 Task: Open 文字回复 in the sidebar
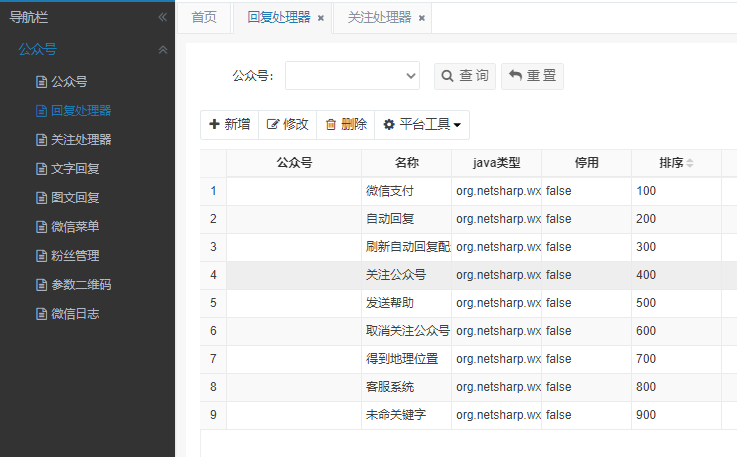tap(75, 169)
